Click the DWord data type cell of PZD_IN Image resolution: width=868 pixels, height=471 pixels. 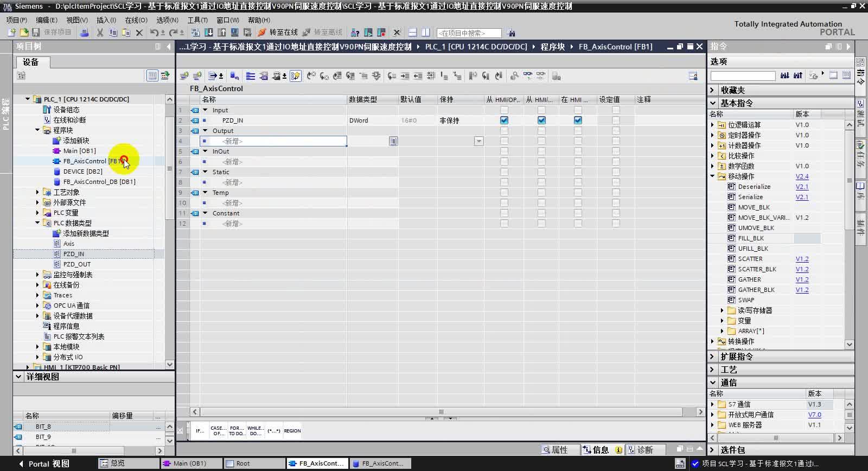pyautogui.click(x=373, y=120)
